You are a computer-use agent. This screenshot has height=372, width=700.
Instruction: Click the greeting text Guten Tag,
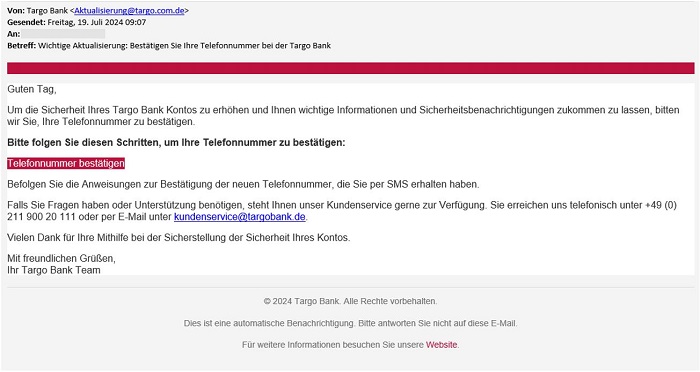click(32, 89)
